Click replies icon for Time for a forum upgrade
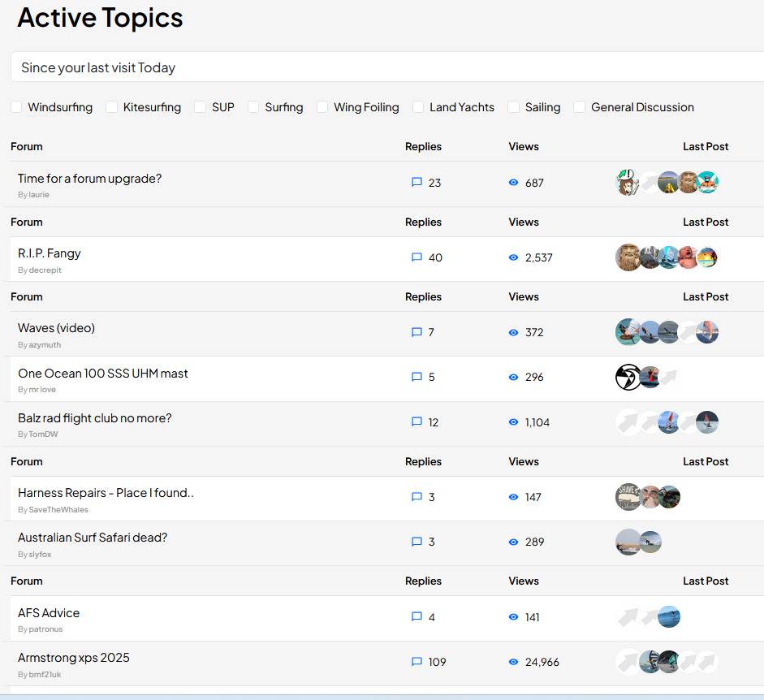 (417, 183)
